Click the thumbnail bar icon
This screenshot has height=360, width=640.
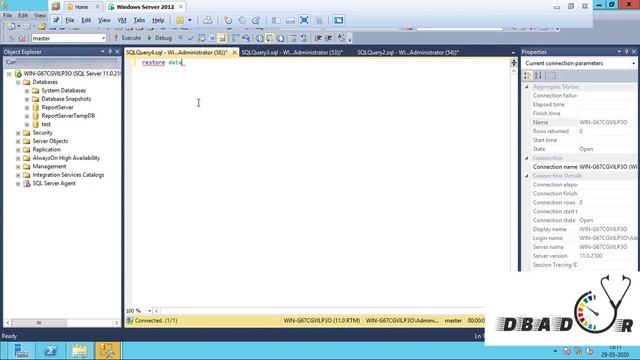(290, 20)
